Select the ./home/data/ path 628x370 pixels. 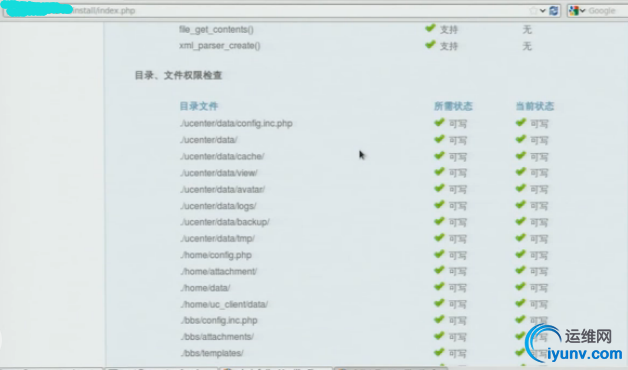(205, 288)
